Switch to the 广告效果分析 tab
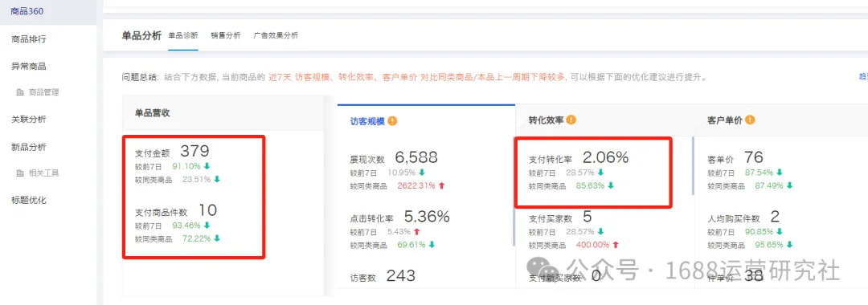 click(276, 35)
